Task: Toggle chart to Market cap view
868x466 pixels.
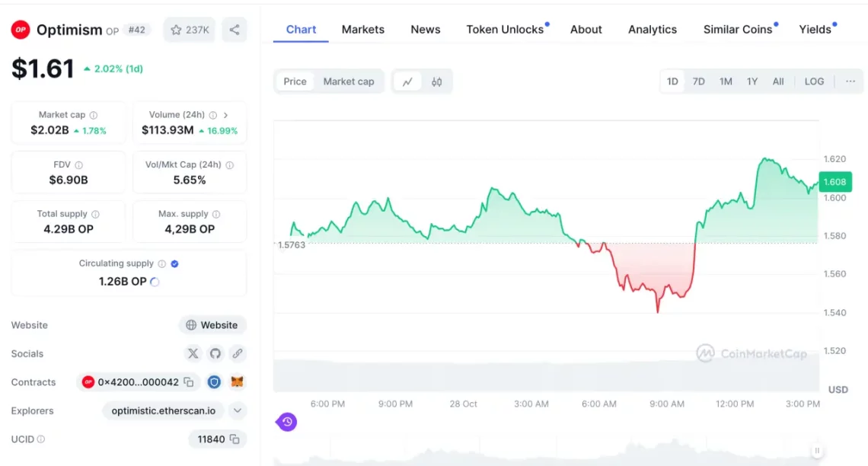Action: tap(349, 81)
